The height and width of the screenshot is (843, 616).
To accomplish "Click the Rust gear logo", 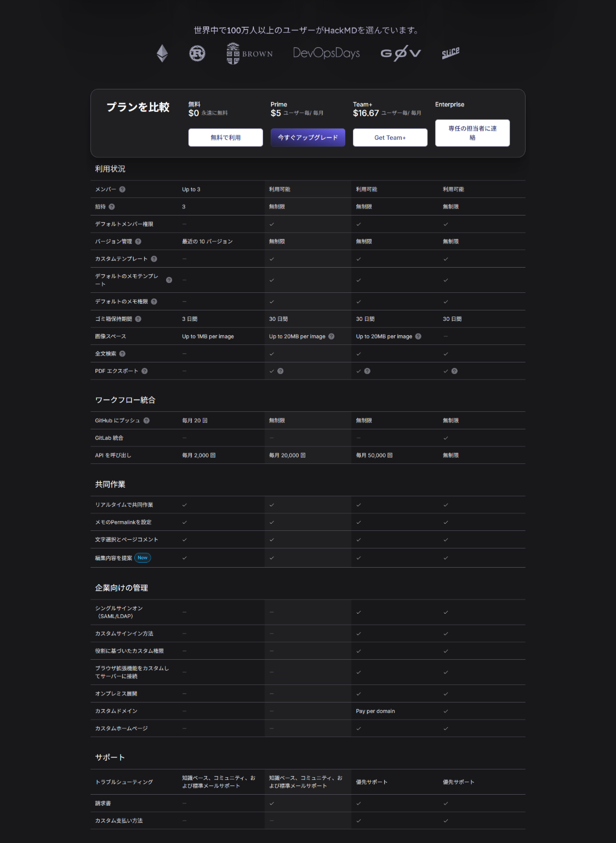I will [197, 53].
